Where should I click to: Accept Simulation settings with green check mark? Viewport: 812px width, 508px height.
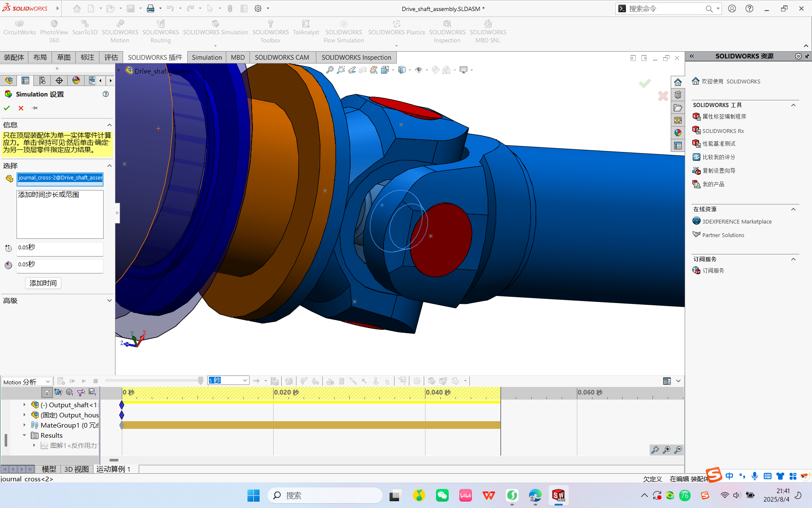7,108
